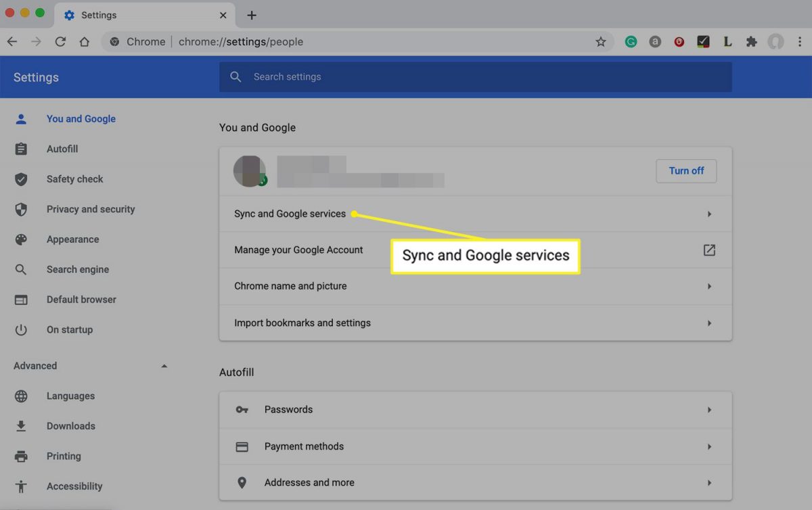Image resolution: width=812 pixels, height=510 pixels.
Task: Click the Chrome profile avatar icon
Action: coord(775,41)
